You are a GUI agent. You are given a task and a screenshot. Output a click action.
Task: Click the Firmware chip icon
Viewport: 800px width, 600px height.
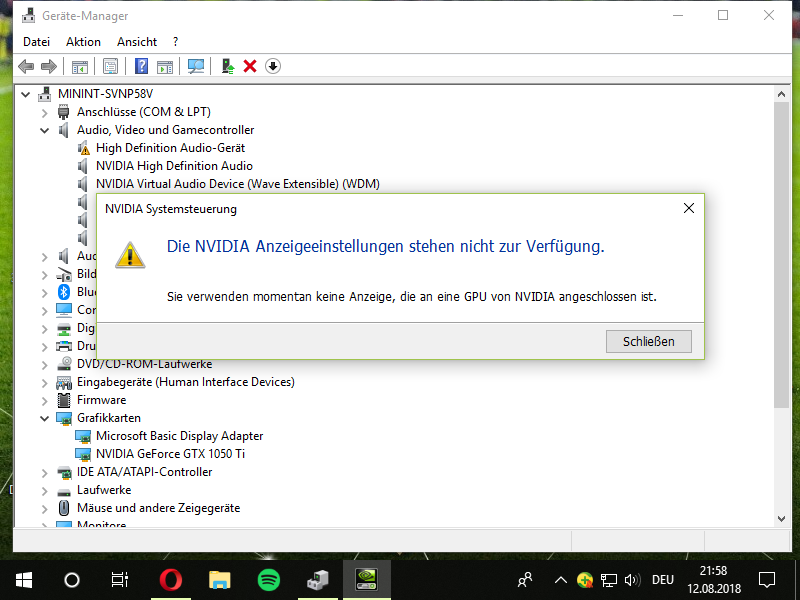(x=64, y=400)
